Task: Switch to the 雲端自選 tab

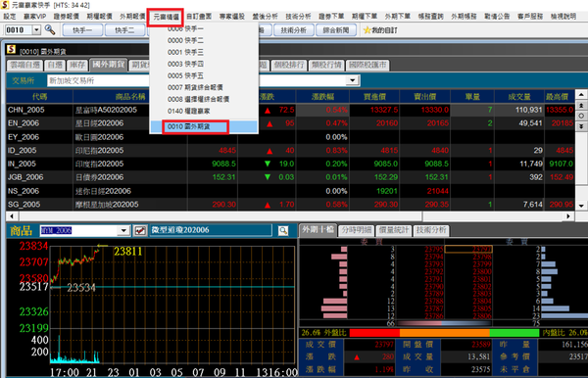Action: pyautogui.click(x=24, y=66)
